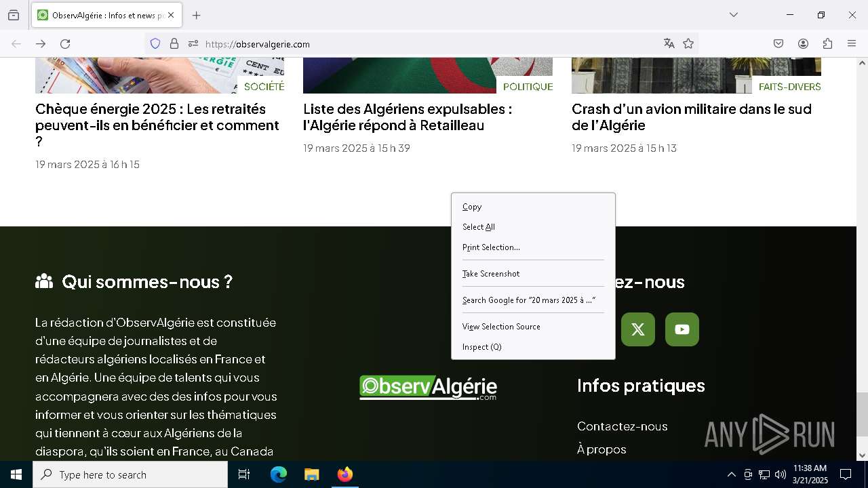Choose Inspect (Q) in context menu

click(x=533, y=347)
